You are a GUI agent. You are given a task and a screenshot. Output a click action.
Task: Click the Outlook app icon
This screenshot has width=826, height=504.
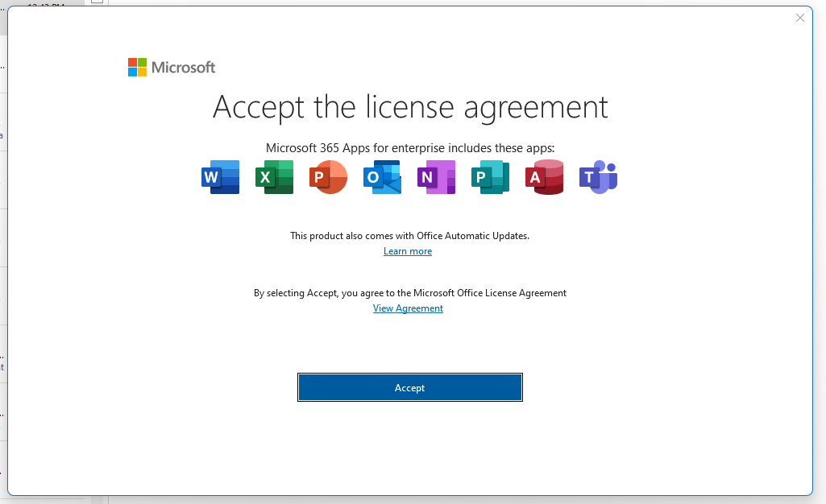click(x=383, y=177)
